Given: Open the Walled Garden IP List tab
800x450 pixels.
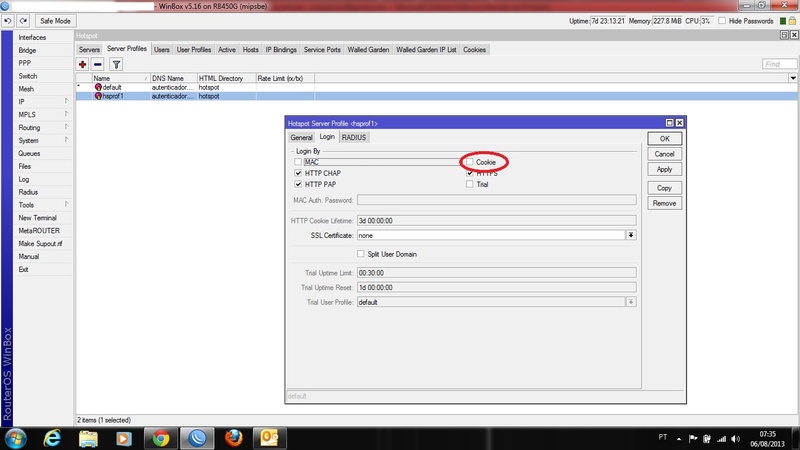Looking at the screenshot, I should pyautogui.click(x=426, y=49).
